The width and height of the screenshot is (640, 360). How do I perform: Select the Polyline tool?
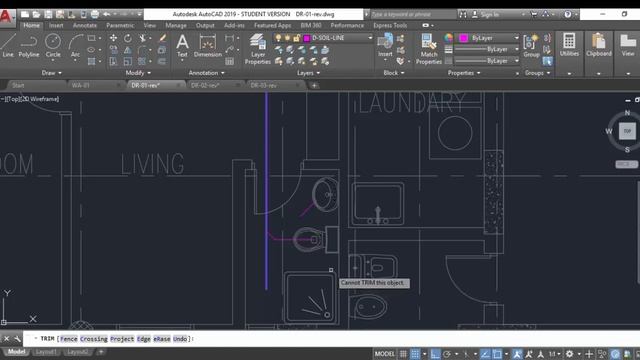[29, 45]
